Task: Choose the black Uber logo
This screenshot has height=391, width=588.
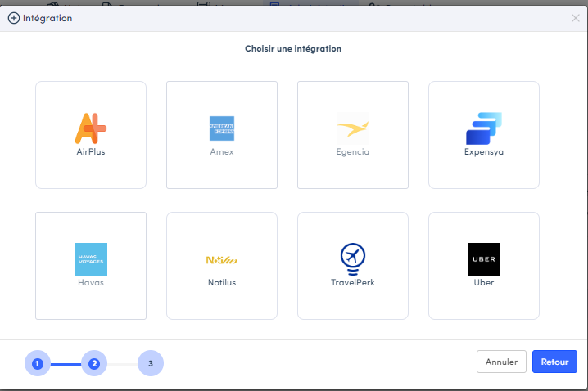Action: pyautogui.click(x=484, y=259)
